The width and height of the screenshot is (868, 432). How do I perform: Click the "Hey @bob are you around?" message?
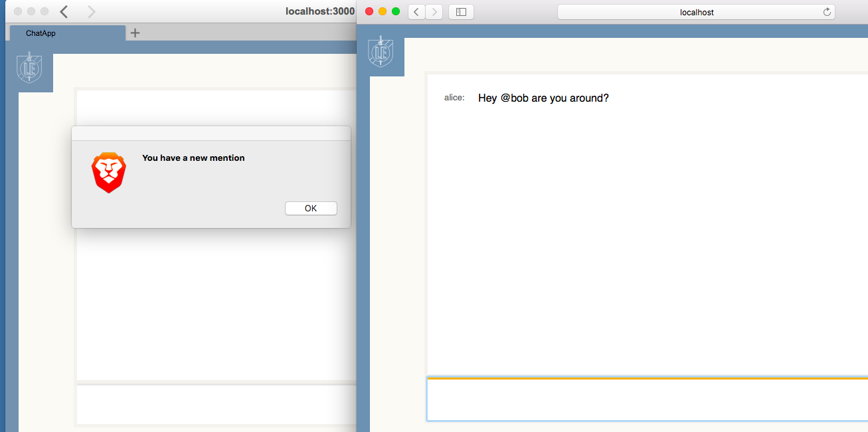tap(543, 98)
